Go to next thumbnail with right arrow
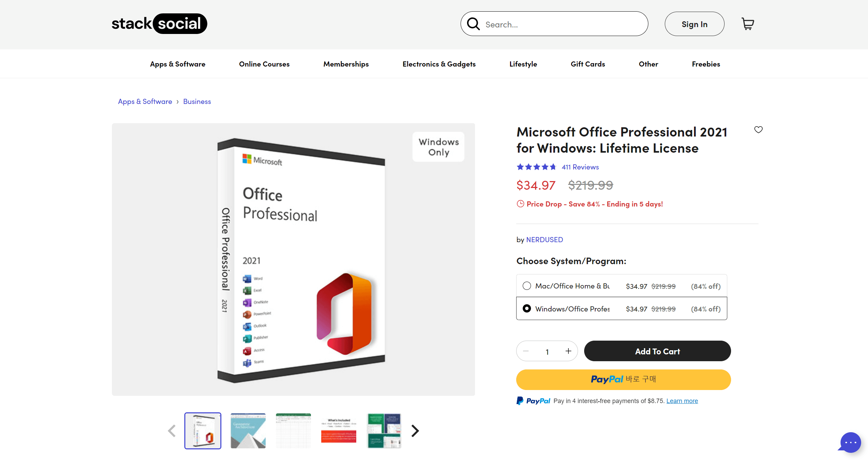 coord(415,431)
